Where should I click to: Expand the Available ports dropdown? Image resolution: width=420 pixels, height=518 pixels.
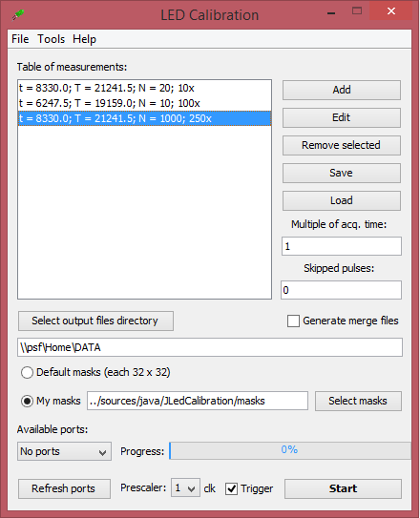pos(65,451)
